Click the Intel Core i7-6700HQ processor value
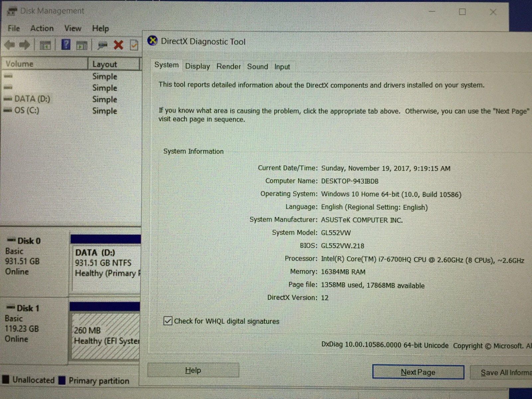The image size is (532, 399). coord(423,260)
